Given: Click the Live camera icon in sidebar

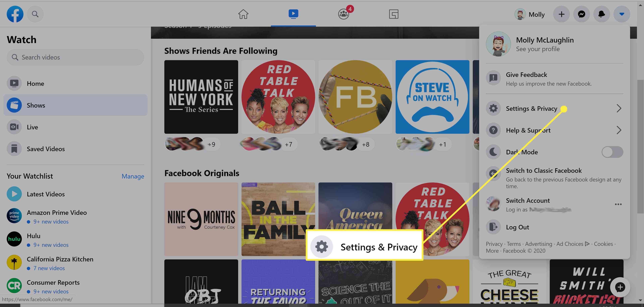Looking at the screenshot, I should (x=14, y=126).
